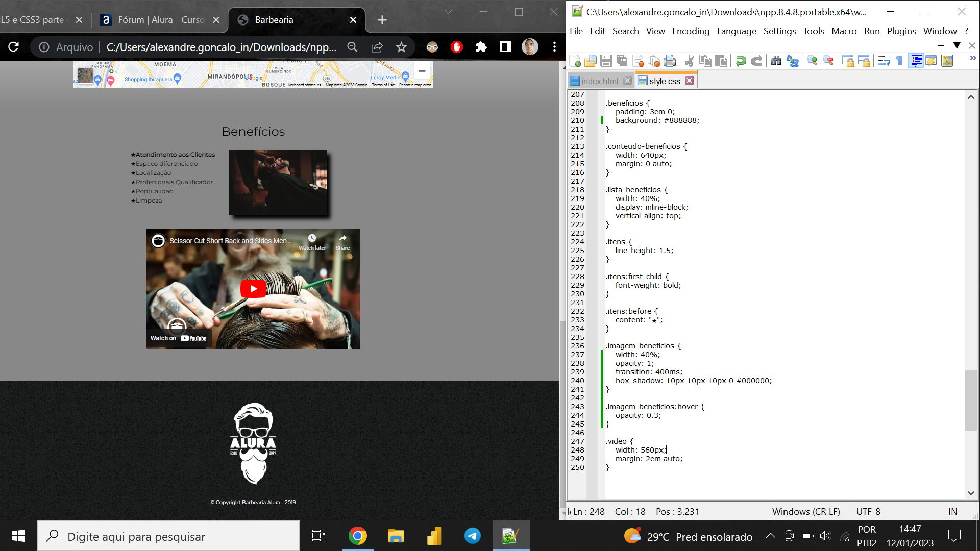Image resolution: width=980 pixels, height=551 pixels.
Task: Open the Encoding menu in Notepad++
Action: pyautogui.click(x=689, y=31)
